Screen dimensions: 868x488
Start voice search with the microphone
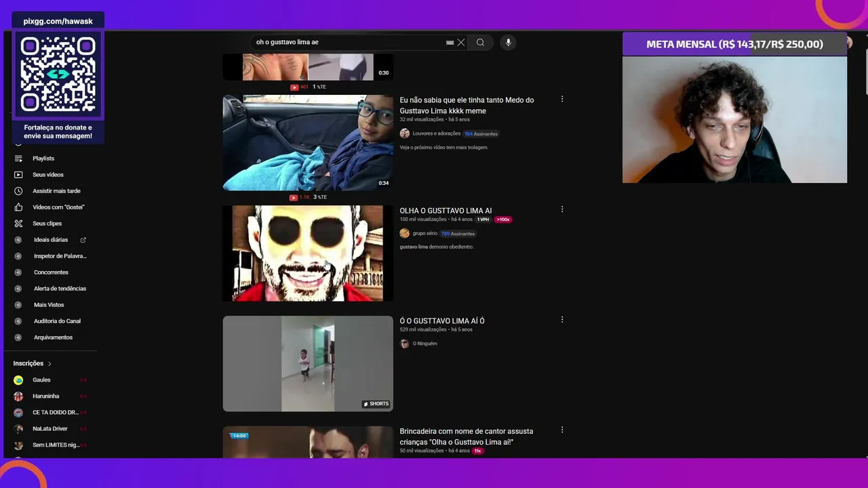point(508,42)
